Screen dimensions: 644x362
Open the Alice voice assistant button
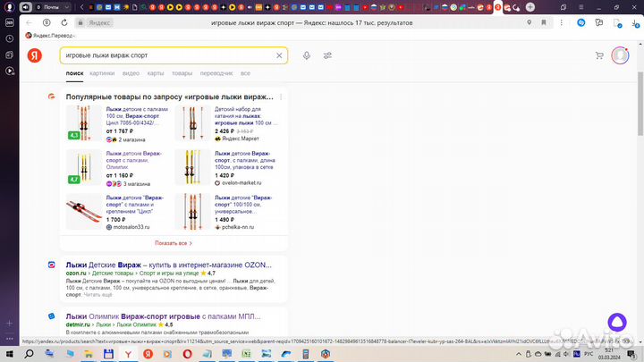(617, 322)
